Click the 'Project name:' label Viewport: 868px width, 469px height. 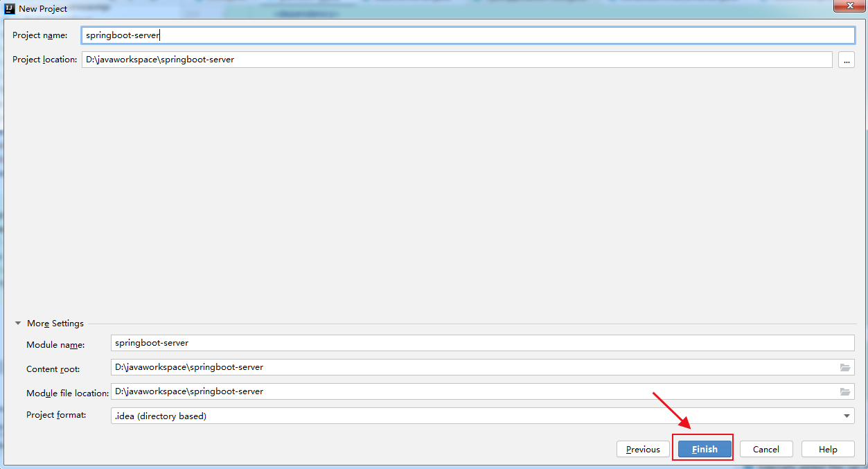[40, 35]
